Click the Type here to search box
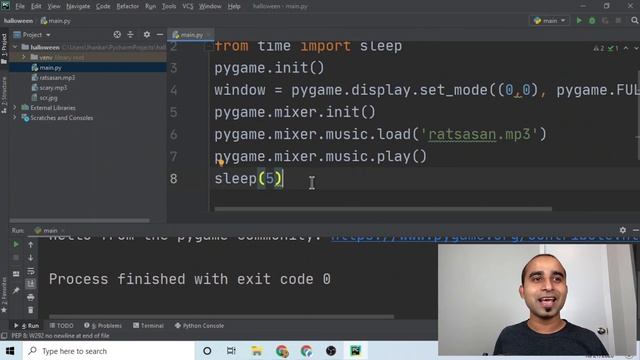Viewport: 640px width, 360px height. 109,351
